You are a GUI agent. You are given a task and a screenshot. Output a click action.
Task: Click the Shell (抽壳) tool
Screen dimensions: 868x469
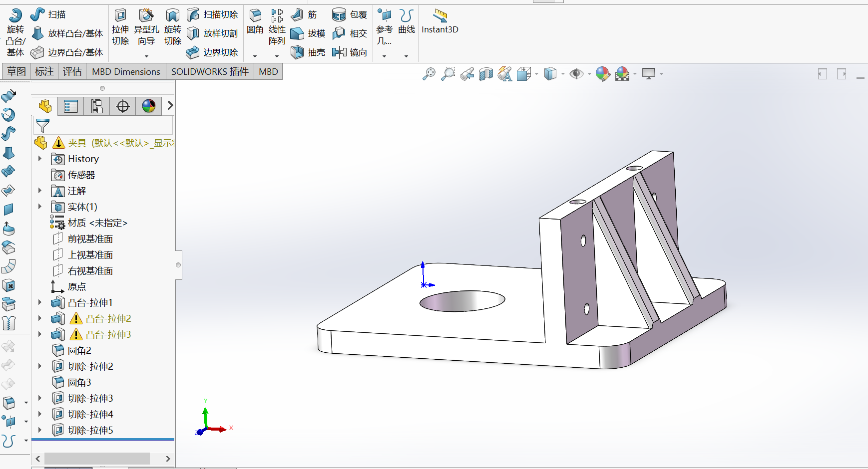click(x=308, y=52)
